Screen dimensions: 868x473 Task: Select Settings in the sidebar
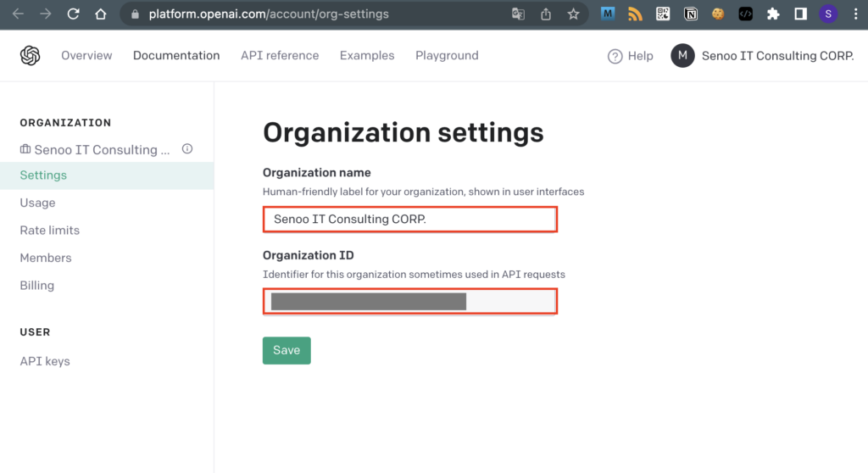coord(107,175)
